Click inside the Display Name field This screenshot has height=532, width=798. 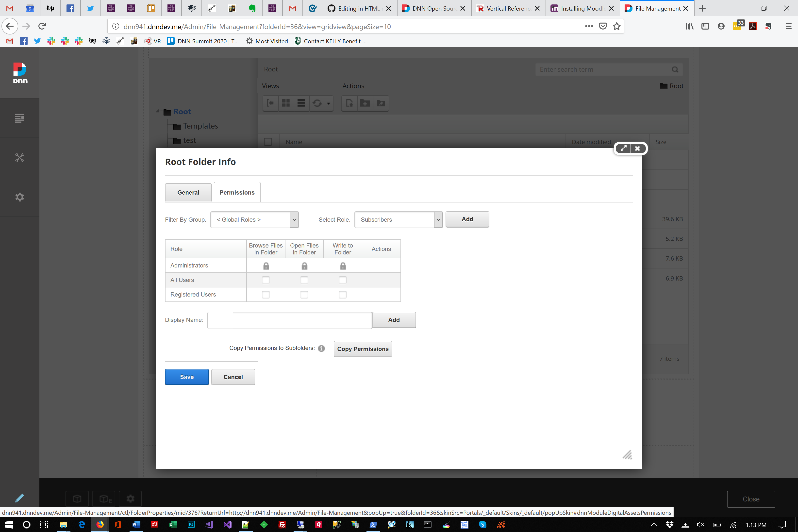(289, 320)
